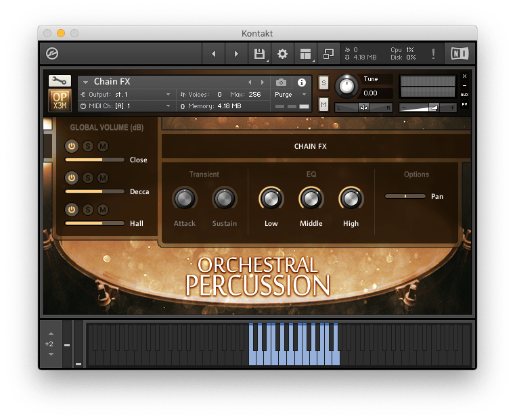515x420 pixels.
Task: Click the Transient Attack knob
Action: (x=184, y=199)
